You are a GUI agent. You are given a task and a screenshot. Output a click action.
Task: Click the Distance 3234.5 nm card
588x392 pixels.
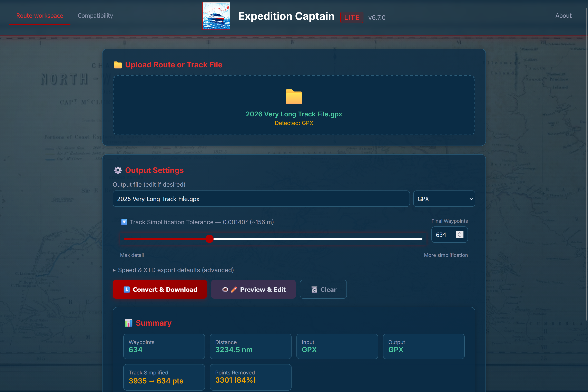[x=251, y=346]
